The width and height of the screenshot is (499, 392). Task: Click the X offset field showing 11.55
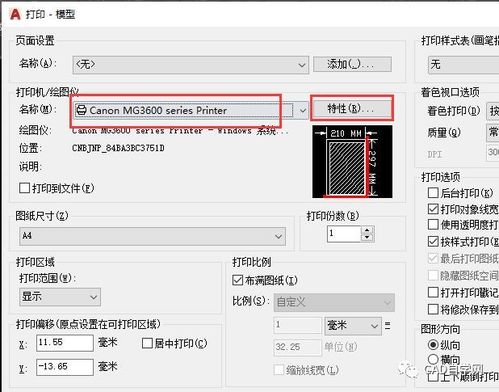pyautogui.click(x=65, y=343)
